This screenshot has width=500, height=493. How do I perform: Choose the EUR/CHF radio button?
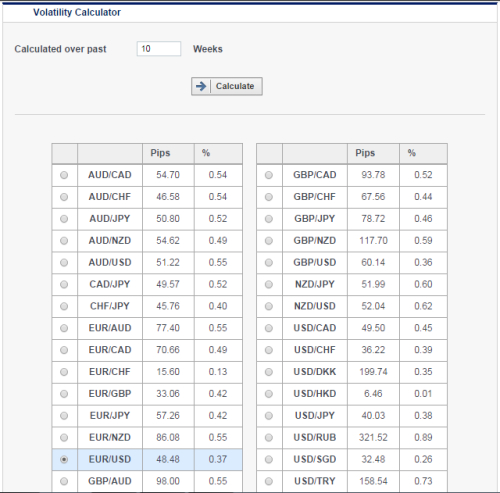(x=64, y=372)
